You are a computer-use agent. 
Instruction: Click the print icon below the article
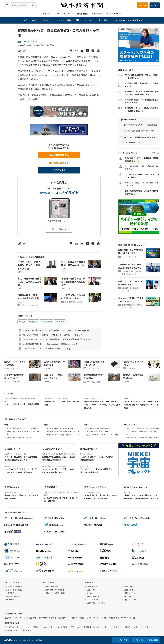[71, 244]
